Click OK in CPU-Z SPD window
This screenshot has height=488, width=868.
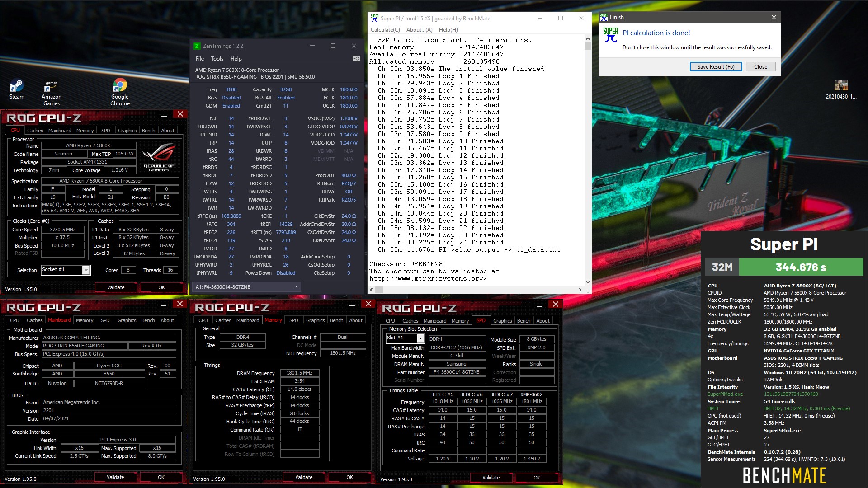537,478
